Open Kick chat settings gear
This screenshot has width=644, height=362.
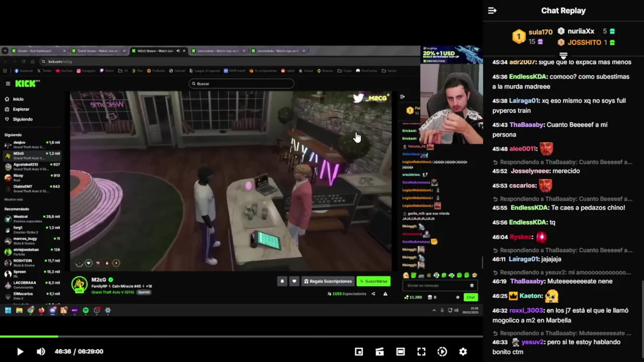pos(458,297)
